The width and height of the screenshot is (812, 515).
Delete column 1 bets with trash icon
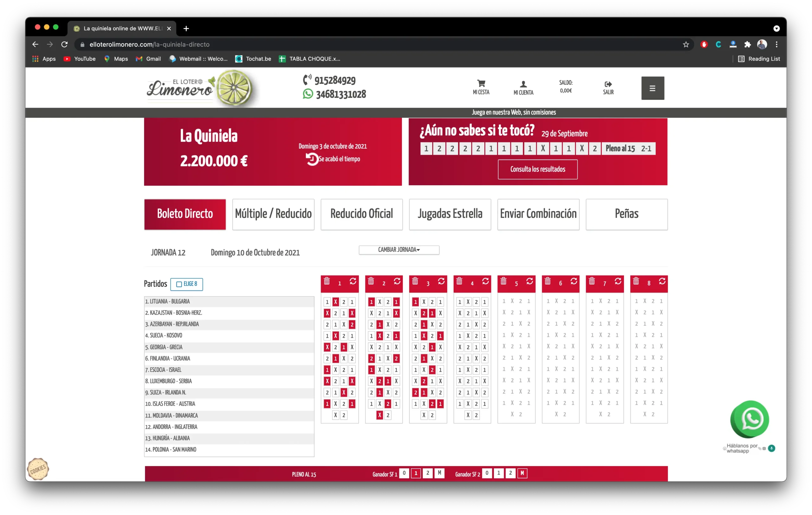326,281
